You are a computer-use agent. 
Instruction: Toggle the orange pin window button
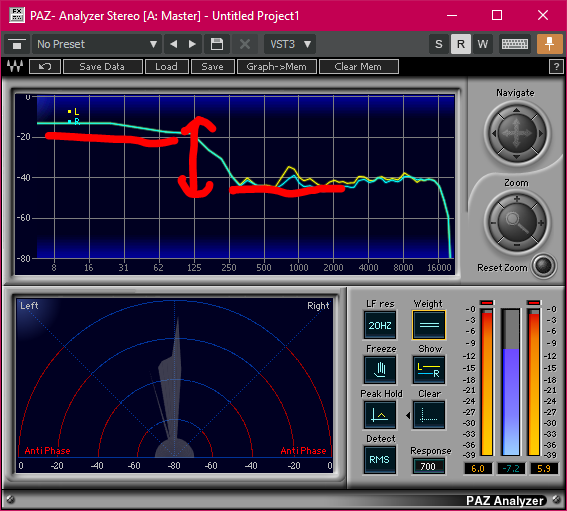pos(549,44)
